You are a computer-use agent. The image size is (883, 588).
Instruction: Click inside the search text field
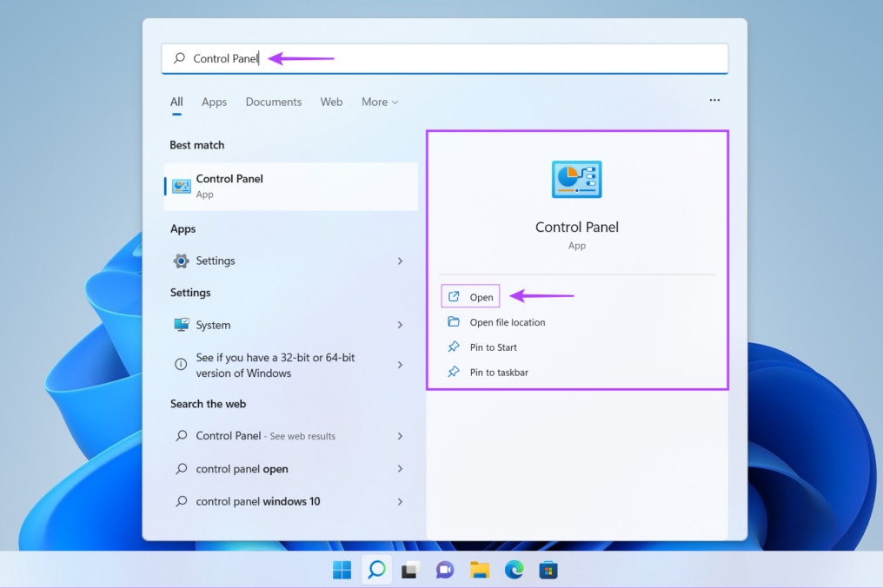[x=445, y=58]
